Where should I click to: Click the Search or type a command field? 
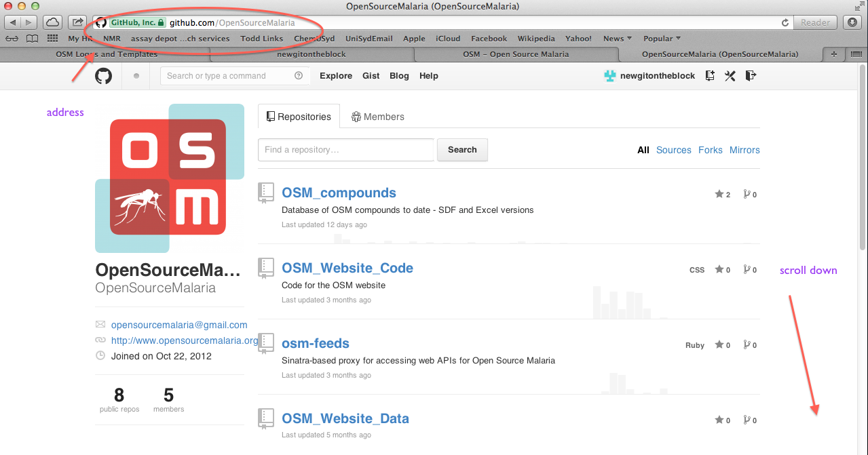pyautogui.click(x=235, y=76)
